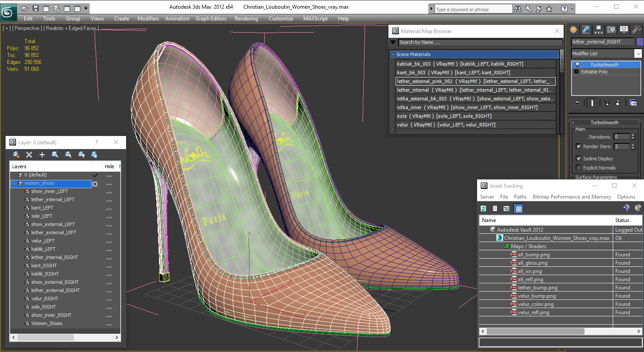Select velur VRayMtl material entry

coord(475,125)
